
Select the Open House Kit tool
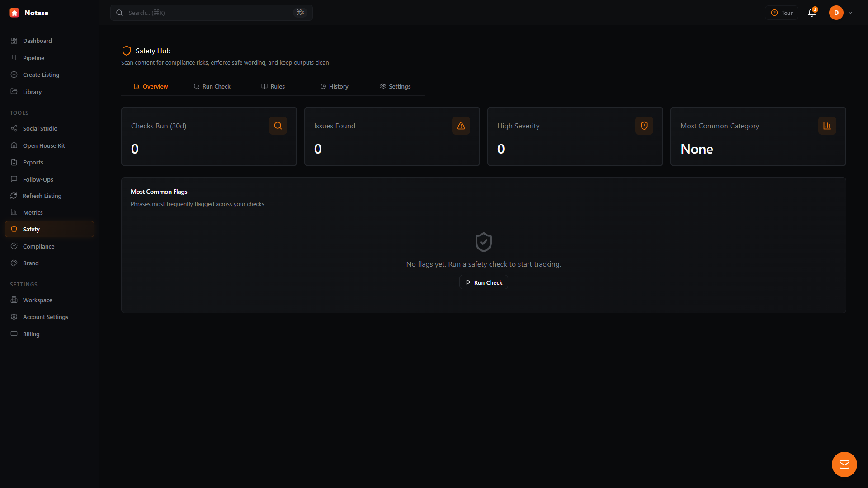pyautogui.click(x=44, y=145)
